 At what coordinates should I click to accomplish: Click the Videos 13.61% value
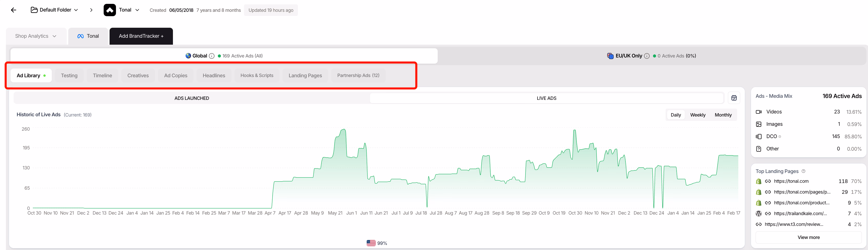(854, 112)
